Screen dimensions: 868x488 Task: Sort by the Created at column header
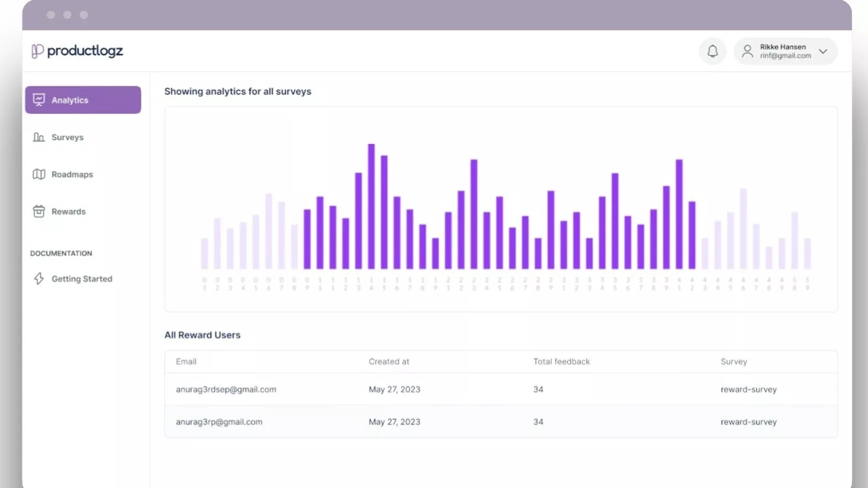(x=389, y=362)
